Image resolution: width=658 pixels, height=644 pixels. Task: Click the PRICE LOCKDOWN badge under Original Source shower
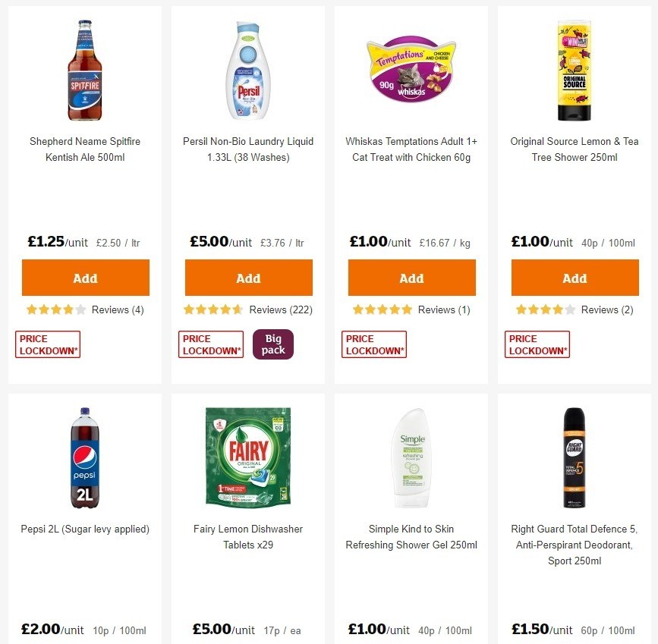coord(537,344)
